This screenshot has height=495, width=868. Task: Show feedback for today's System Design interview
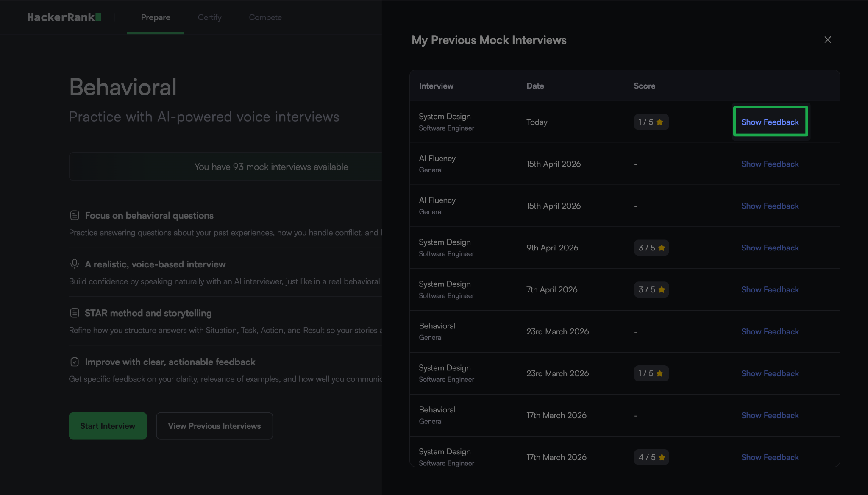click(770, 122)
